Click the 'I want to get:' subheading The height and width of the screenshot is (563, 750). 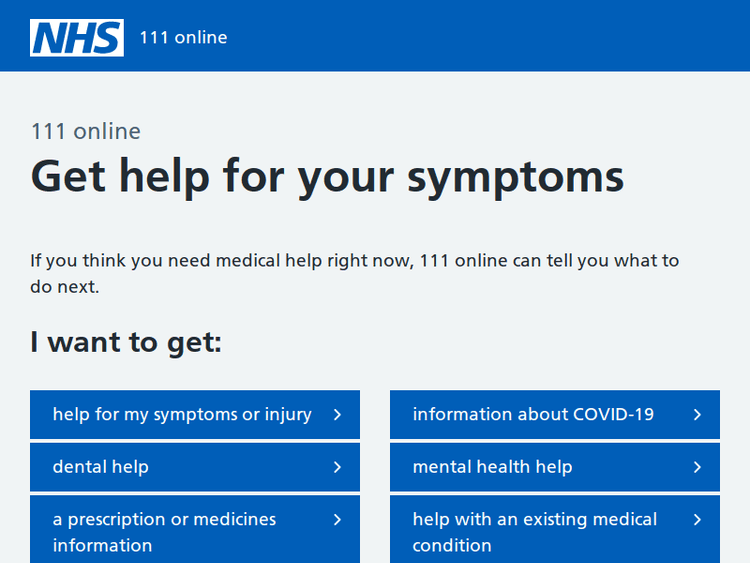tap(126, 343)
